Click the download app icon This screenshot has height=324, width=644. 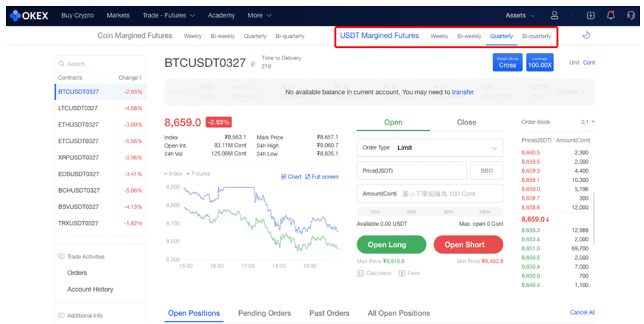click(x=591, y=16)
